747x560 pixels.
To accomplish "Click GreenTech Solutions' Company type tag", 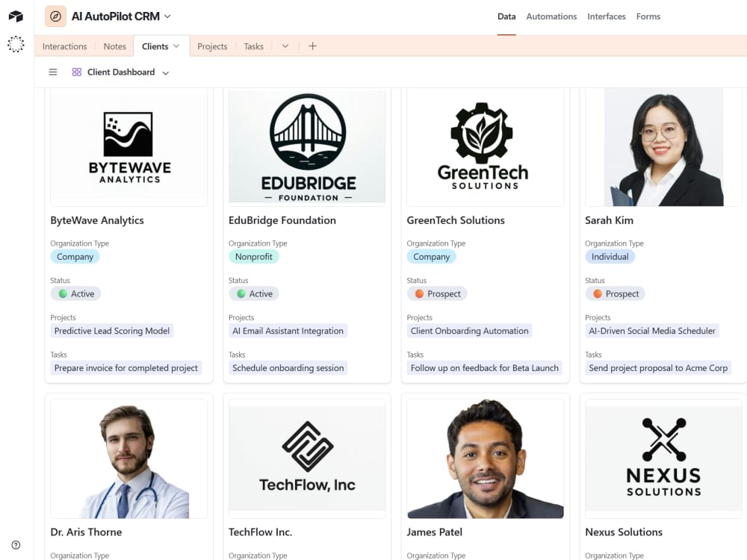I will pyautogui.click(x=431, y=257).
